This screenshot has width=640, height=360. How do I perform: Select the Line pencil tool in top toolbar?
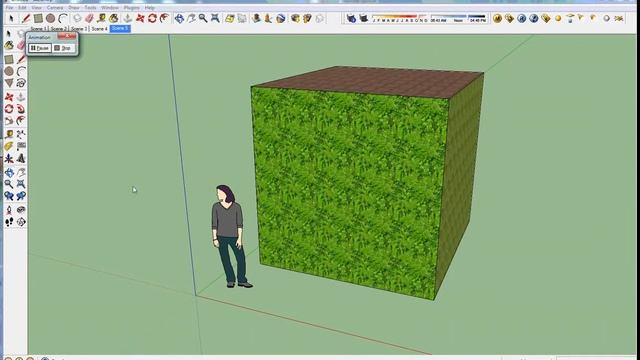tap(26, 18)
